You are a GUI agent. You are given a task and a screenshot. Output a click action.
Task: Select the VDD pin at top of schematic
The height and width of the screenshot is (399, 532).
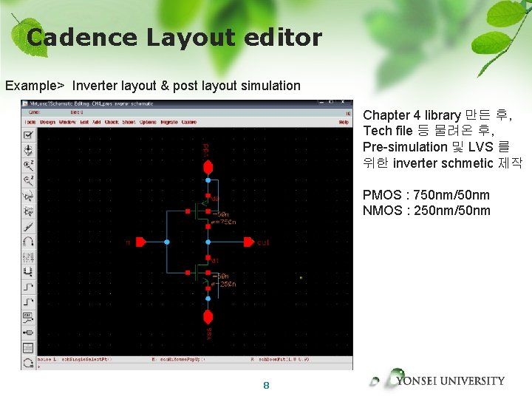pyautogui.click(x=208, y=168)
